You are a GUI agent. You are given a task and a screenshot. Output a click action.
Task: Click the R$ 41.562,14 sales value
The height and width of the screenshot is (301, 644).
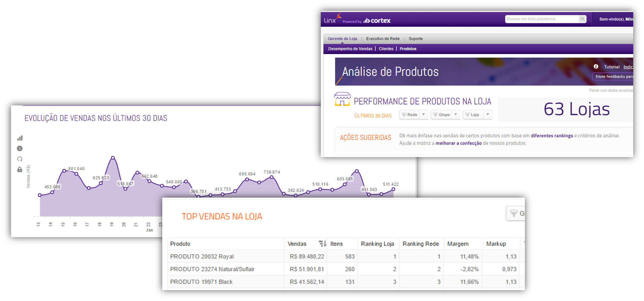[x=307, y=282]
